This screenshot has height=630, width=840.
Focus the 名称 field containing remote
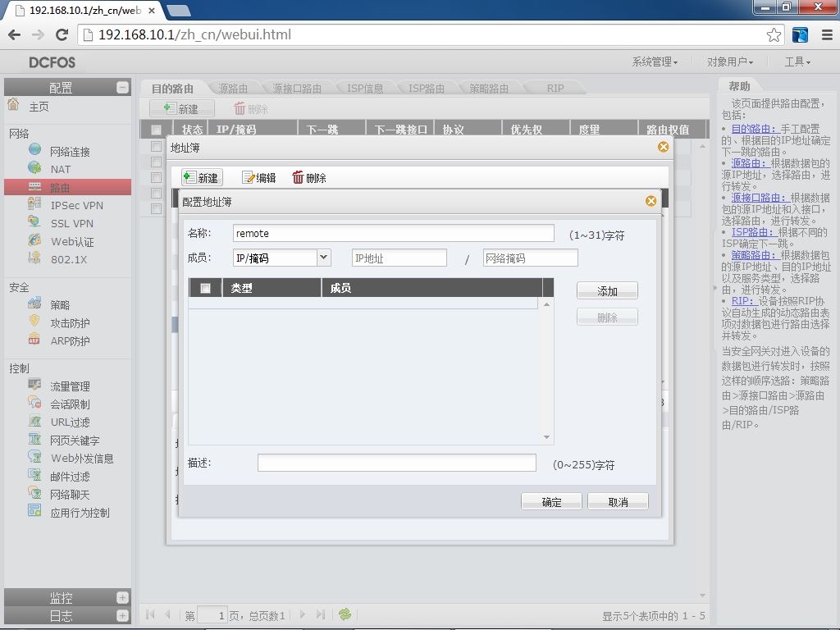(x=393, y=233)
